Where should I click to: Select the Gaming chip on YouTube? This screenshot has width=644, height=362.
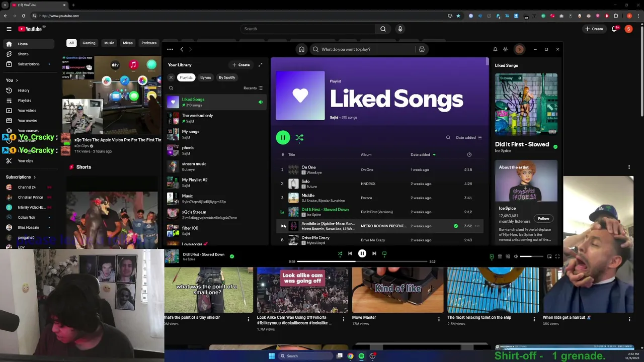[89, 43]
